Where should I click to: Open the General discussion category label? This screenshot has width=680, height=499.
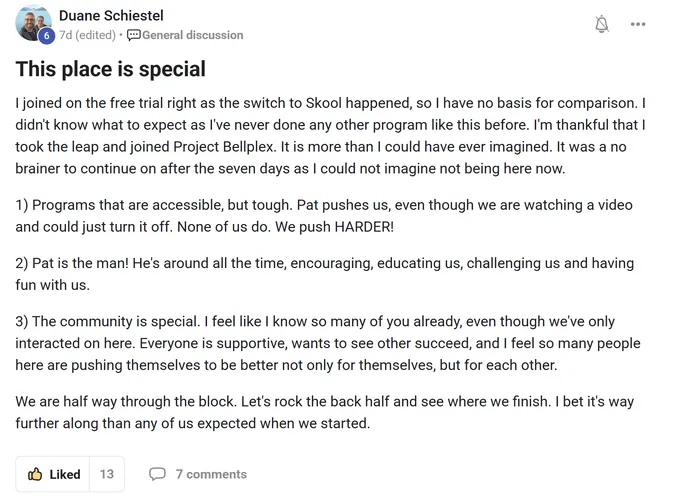pos(192,35)
